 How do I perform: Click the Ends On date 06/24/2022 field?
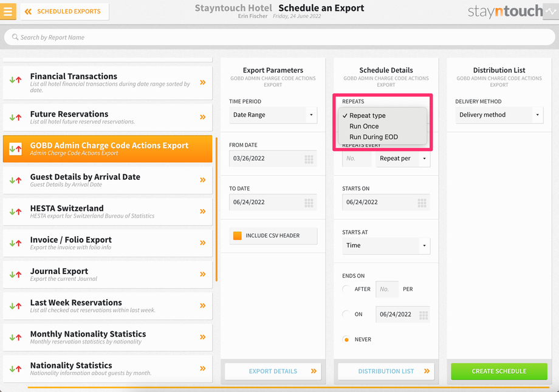(403, 314)
